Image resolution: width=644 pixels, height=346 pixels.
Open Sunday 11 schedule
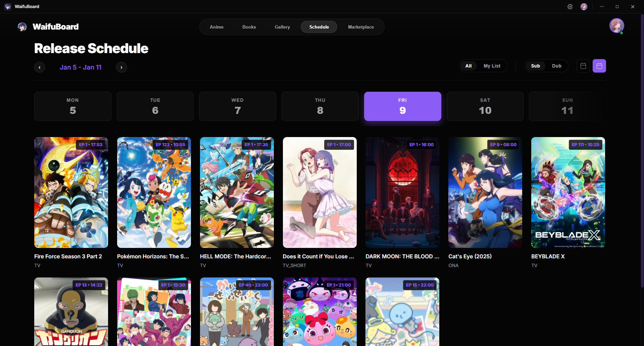pos(567,106)
